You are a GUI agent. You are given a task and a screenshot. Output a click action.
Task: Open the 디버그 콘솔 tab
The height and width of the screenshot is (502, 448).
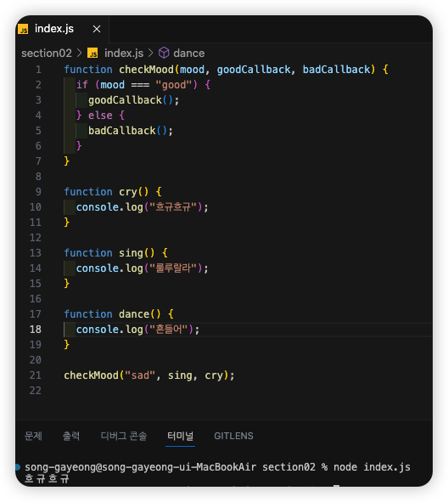pos(124,436)
